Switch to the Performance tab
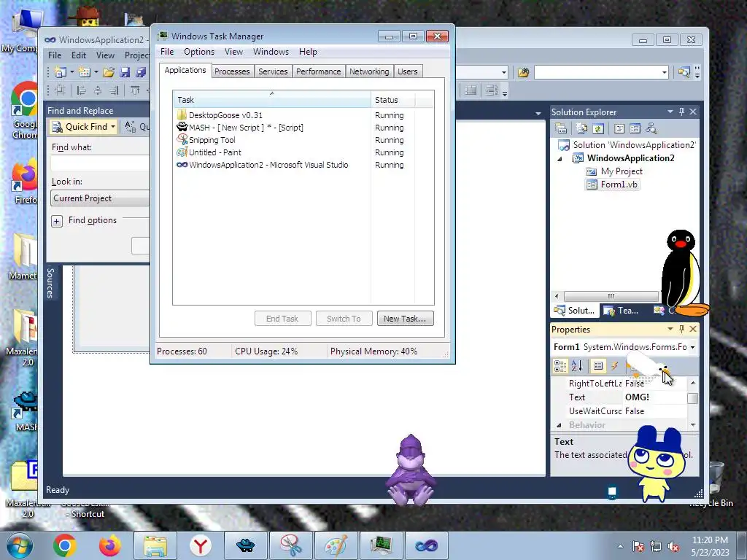 319,71
